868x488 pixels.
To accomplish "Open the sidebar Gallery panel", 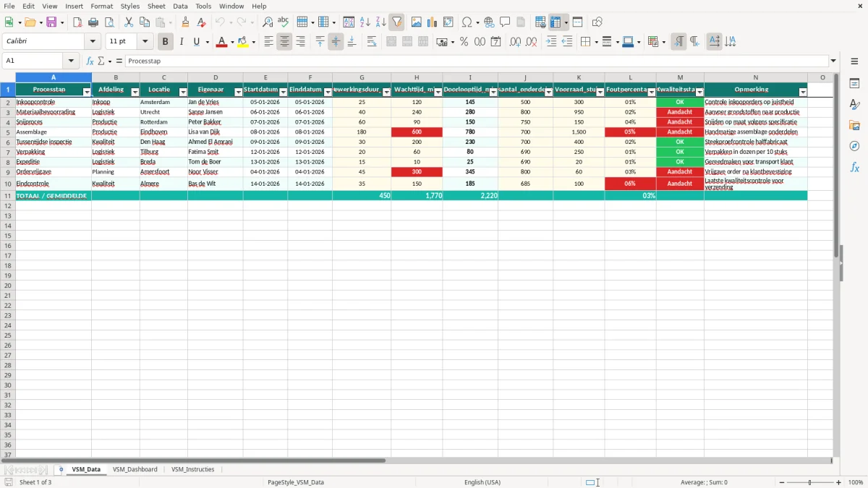I will 854,125.
